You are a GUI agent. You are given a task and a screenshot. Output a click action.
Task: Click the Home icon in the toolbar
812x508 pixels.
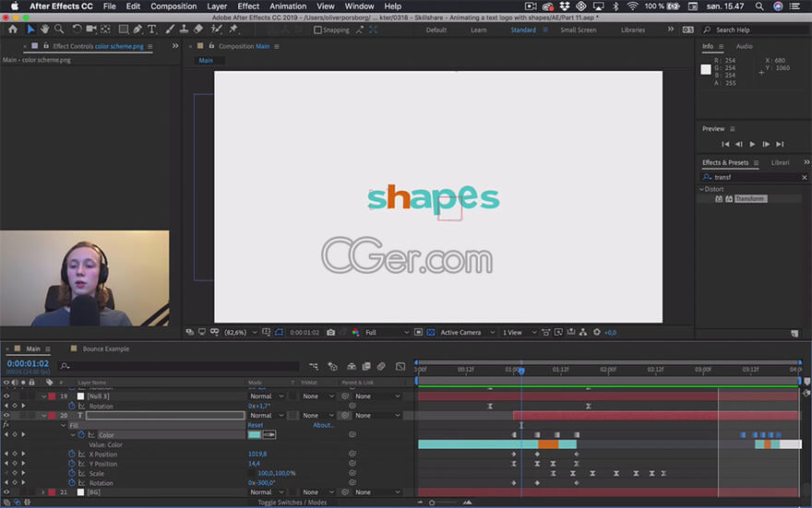tap(13, 30)
